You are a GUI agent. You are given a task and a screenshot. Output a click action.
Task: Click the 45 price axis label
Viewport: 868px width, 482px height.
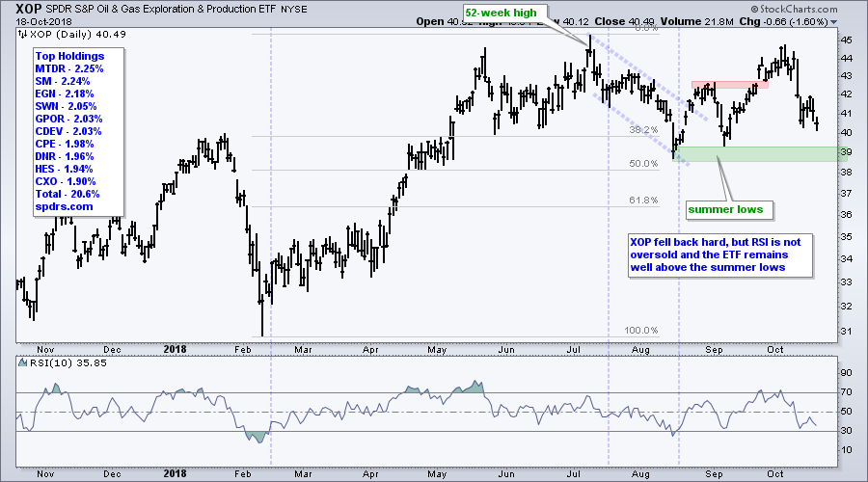click(x=846, y=40)
